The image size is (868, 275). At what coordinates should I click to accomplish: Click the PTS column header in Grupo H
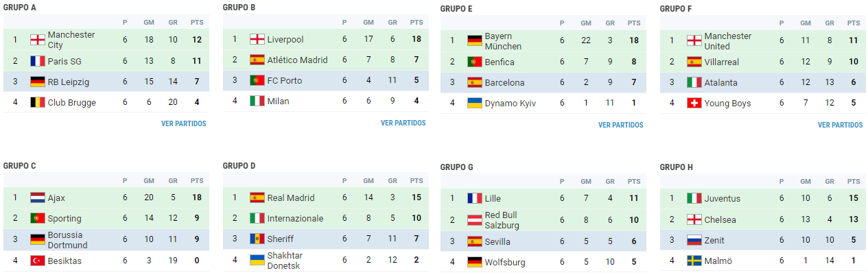click(x=854, y=182)
